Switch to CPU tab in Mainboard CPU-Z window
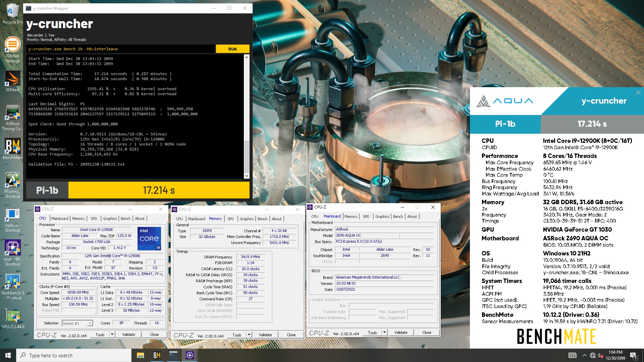The image size is (644, 362). pyautogui.click(x=315, y=217)
